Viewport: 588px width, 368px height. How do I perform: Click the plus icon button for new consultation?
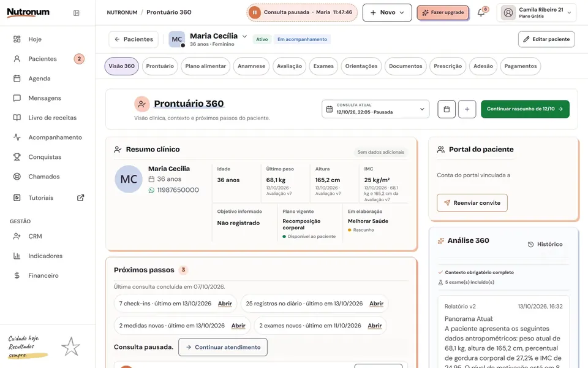point(467,109)
